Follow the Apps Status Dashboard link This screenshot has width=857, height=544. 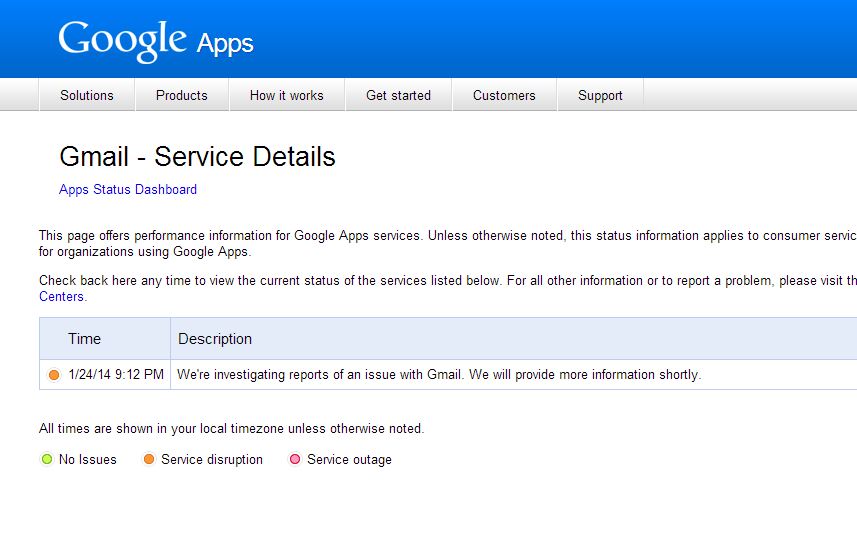(x=128, y=190)
